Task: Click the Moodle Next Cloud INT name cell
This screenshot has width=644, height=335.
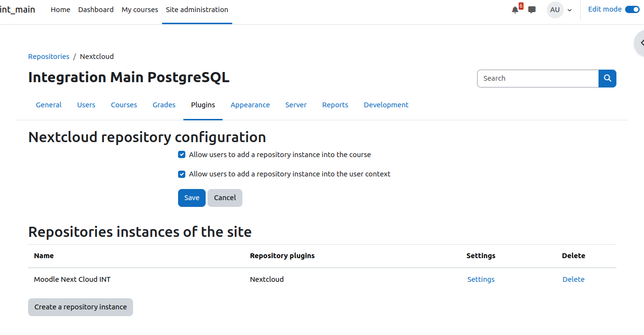Action: click(72, 279)
